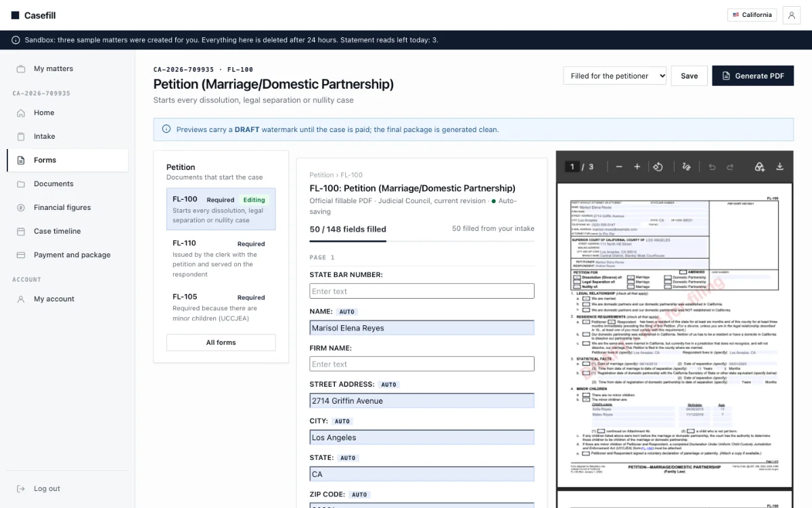Viewport: 812px width, 508px height.
Task: Download the PDF preview
Action: pyautogui.click(x=780, y=167)
